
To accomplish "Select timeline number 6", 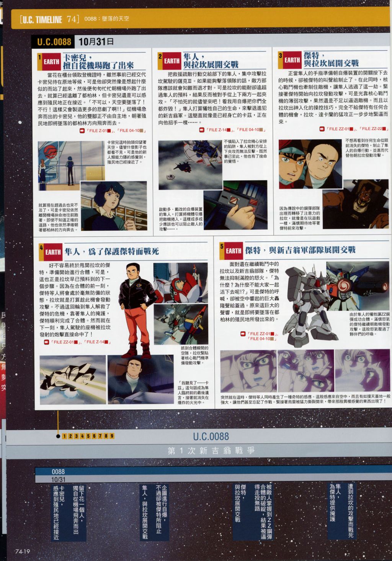I will tap(94, 436).
